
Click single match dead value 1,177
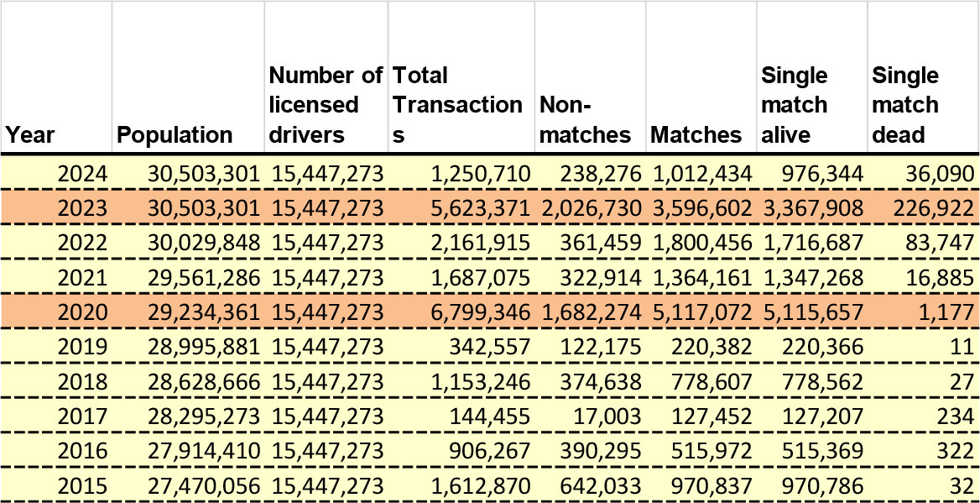948,312
